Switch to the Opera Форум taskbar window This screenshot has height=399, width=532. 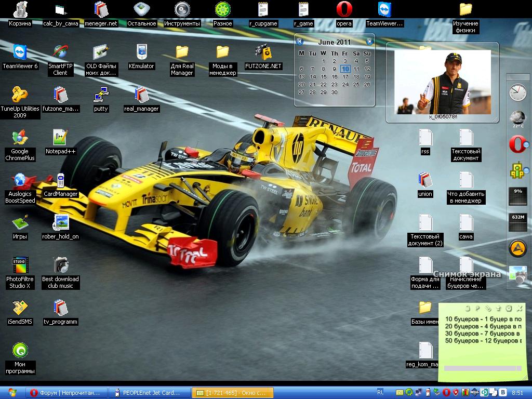click(67, 393)
